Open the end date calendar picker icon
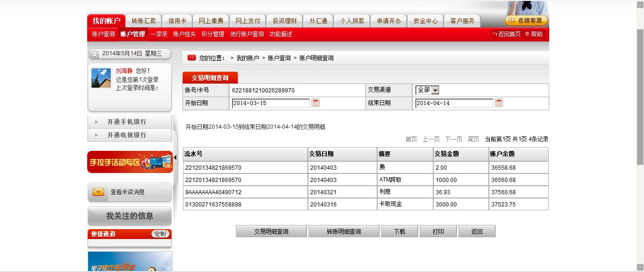The height and width of the screenshot is (272, 644). coord(499,103)
